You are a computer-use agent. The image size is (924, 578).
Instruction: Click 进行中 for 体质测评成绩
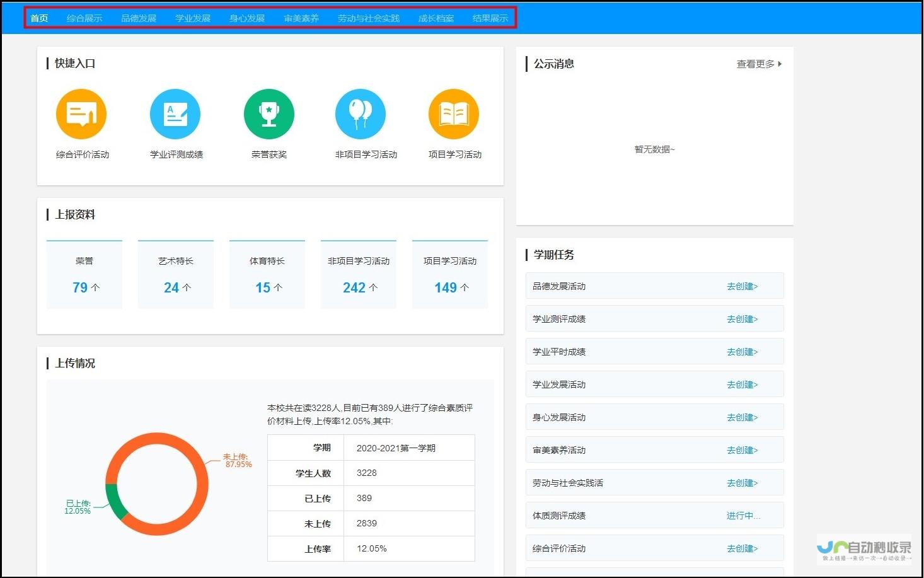click(x=743, y=516)
